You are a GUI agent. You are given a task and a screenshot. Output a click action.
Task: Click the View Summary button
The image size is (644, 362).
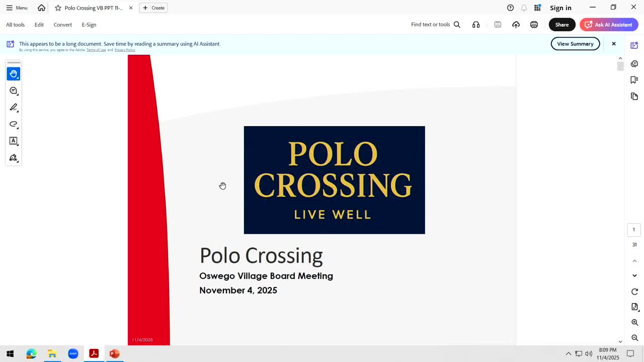coord(575,44)
